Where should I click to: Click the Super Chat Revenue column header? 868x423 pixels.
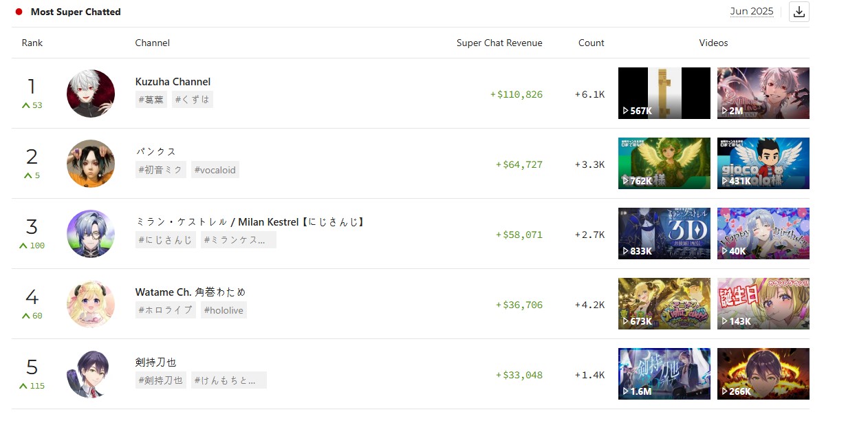point(499,43)
